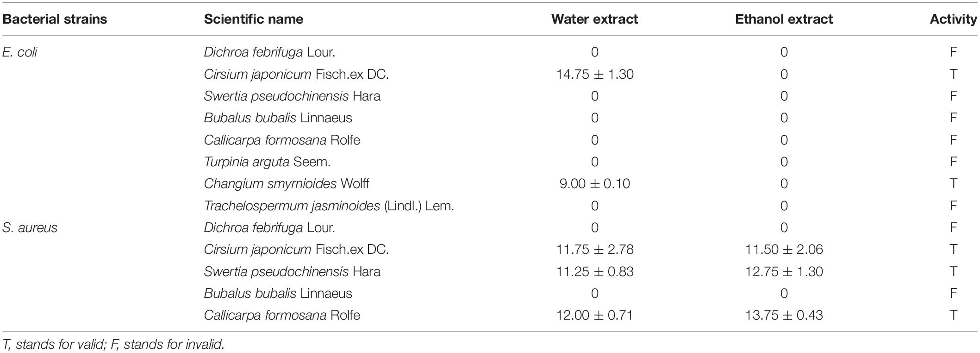
Task: Select the E. coli strain label
Action: click(x=19, y=52)
